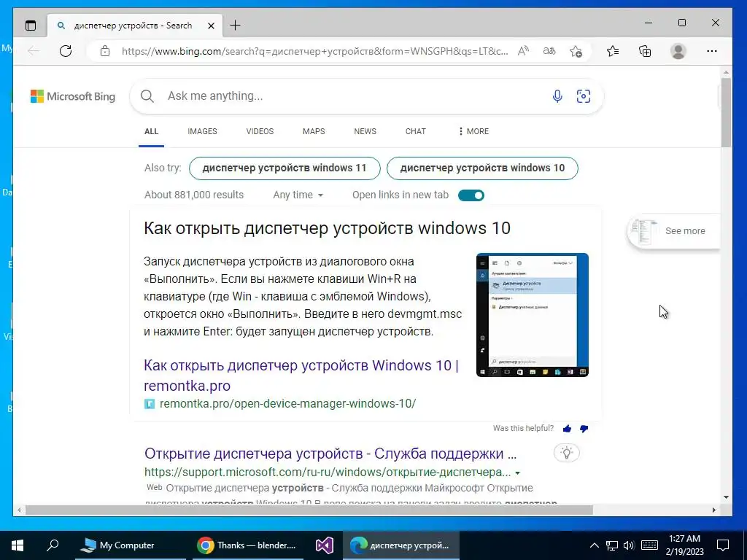Click the scroll right arrow

(x=713, y=510)
